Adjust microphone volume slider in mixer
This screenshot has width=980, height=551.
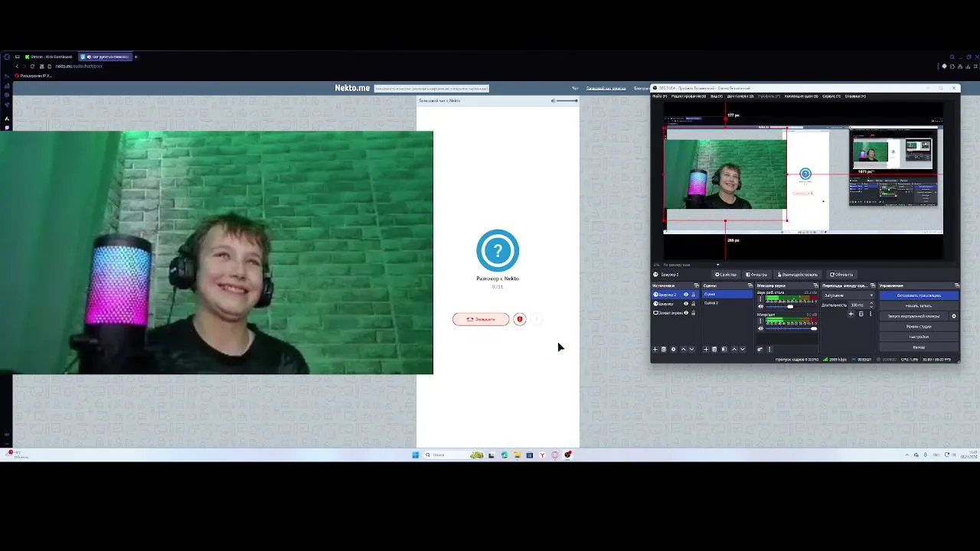coord(792,328)
